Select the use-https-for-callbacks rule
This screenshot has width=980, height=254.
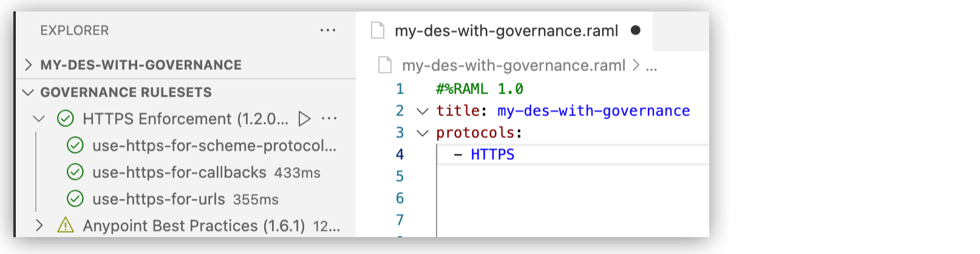(x=179, y=173)
